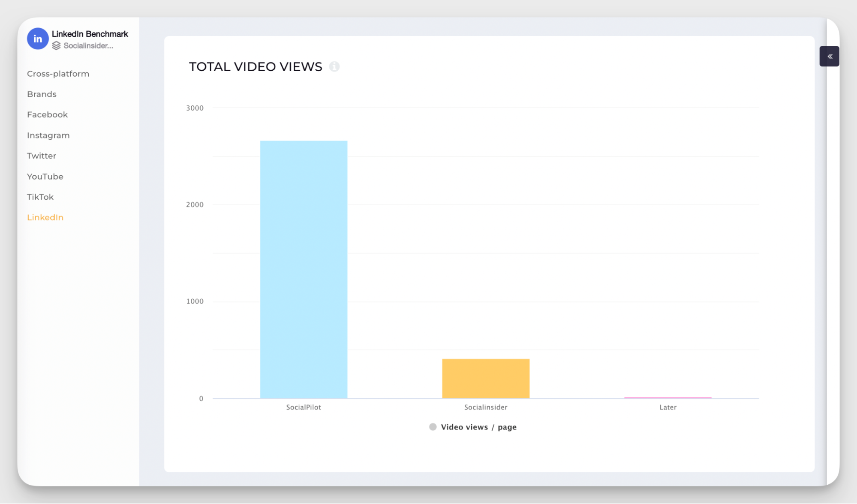857x504 pixels.
Task: Select Facebook in the sidebar
Action: [47, 115]
